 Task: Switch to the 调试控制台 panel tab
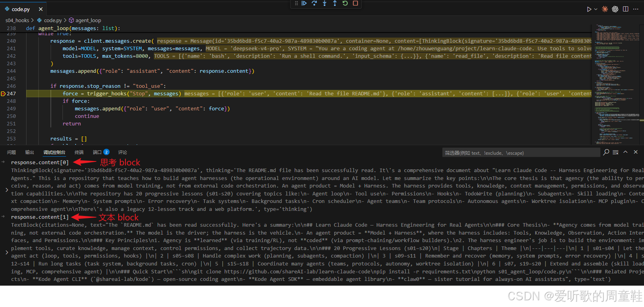pyautogui.click(x=54, y=152)
